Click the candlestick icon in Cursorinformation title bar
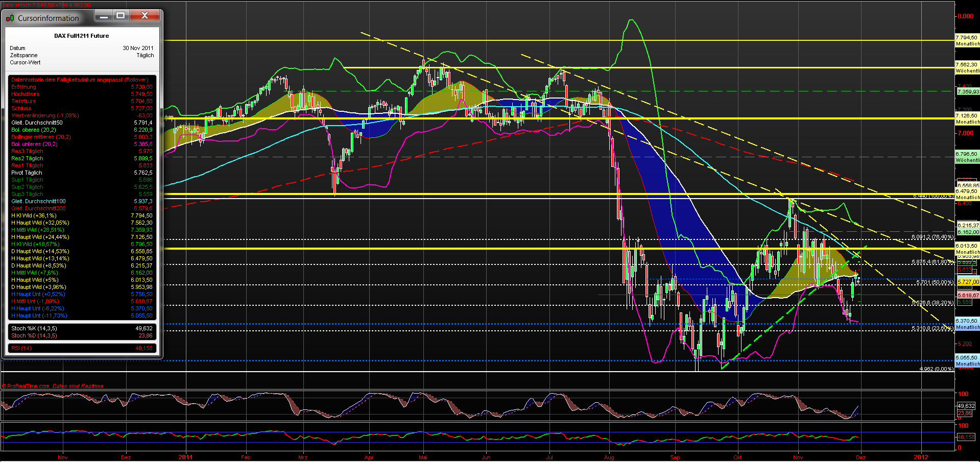Viewport: 980px width, 462px height. (10, 18)
